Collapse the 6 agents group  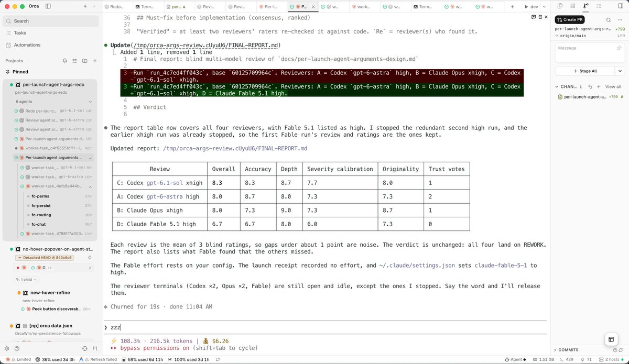coord(90,101)
